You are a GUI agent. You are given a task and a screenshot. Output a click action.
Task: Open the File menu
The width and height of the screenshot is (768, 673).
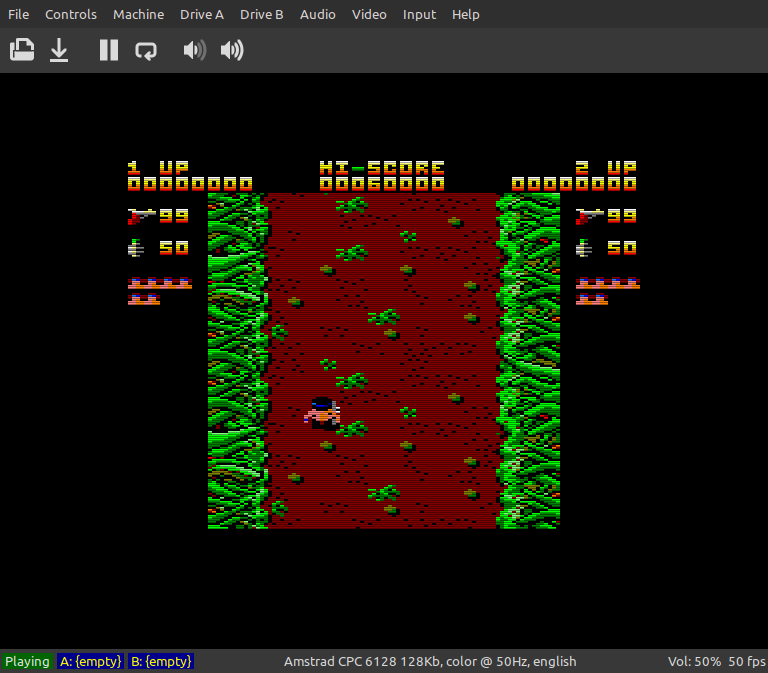click(x=19, y=15)
